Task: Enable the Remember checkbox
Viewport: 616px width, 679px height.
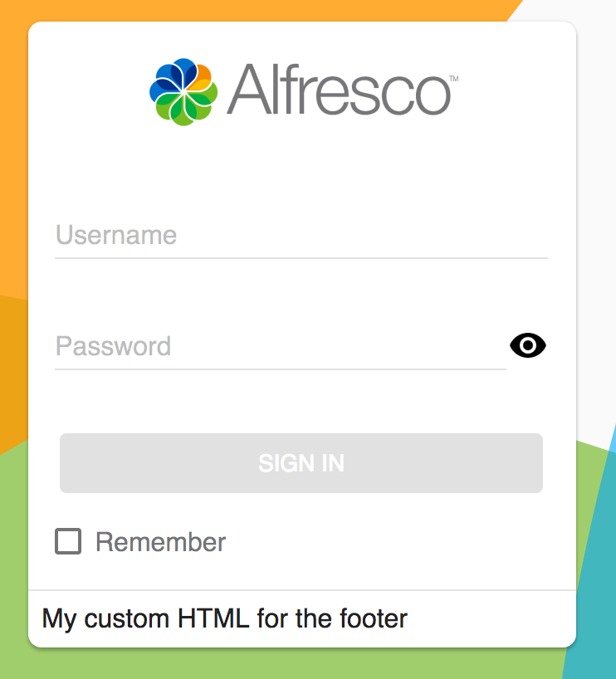Action: (x=69, y=542)
